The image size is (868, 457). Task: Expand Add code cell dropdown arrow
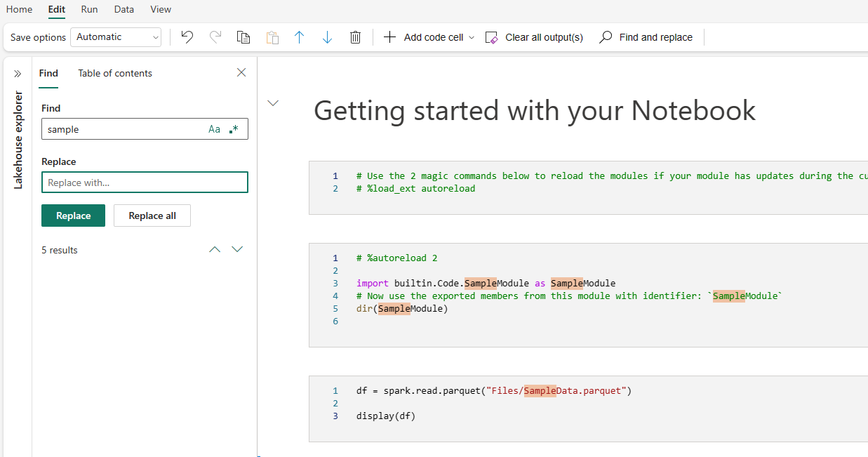click(472, 37)
